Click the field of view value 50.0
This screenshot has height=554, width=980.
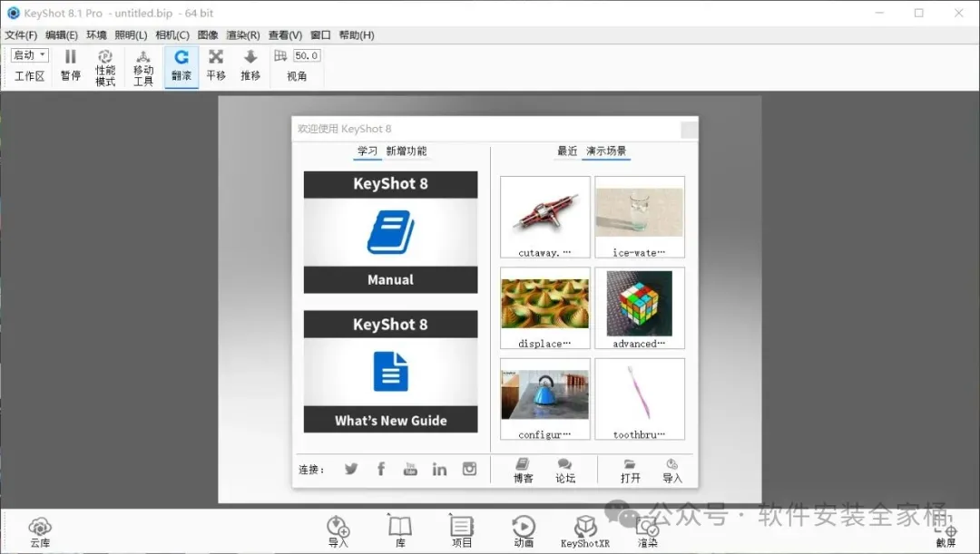tap(307, 55)
